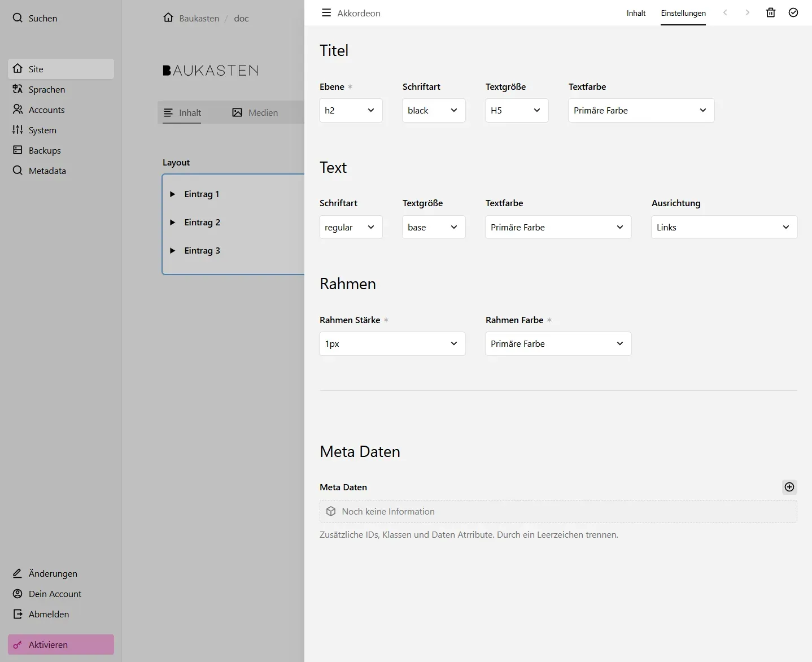Screen dimensions: 812x662
Task: Open the Rahmen Stärke dropdown
Action: click(x=392, y=344)
